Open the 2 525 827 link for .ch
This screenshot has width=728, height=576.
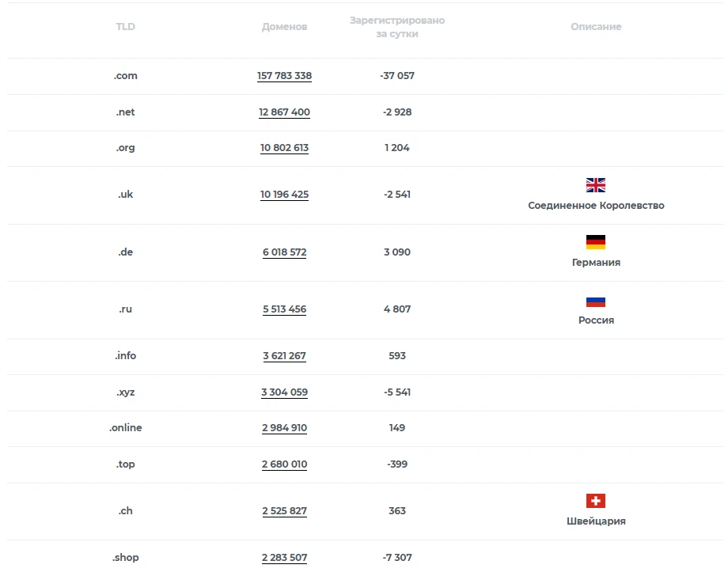[285, 511]
